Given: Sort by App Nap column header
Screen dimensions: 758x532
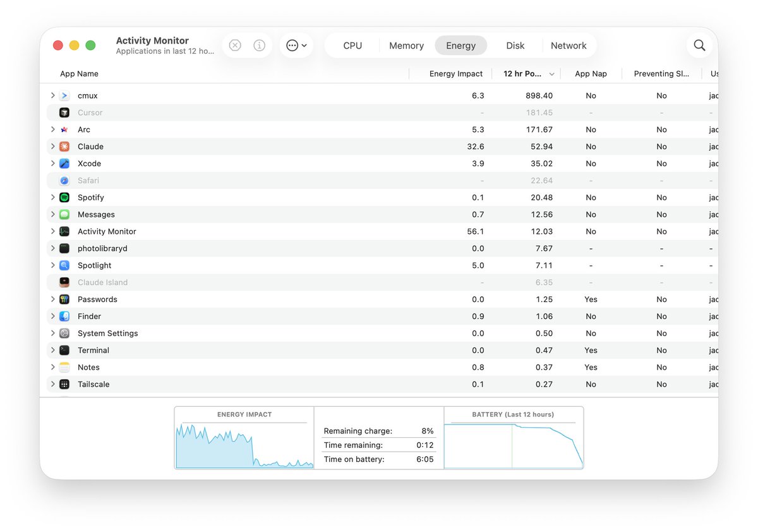Looking at the screenshot, I should (591, 74).
